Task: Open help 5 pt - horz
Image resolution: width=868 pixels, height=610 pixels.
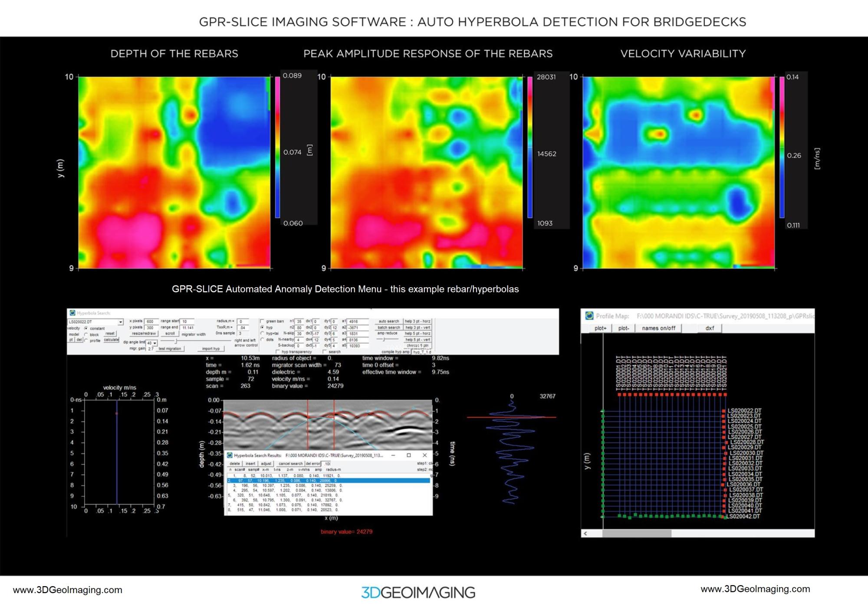Action: [418, 334]
